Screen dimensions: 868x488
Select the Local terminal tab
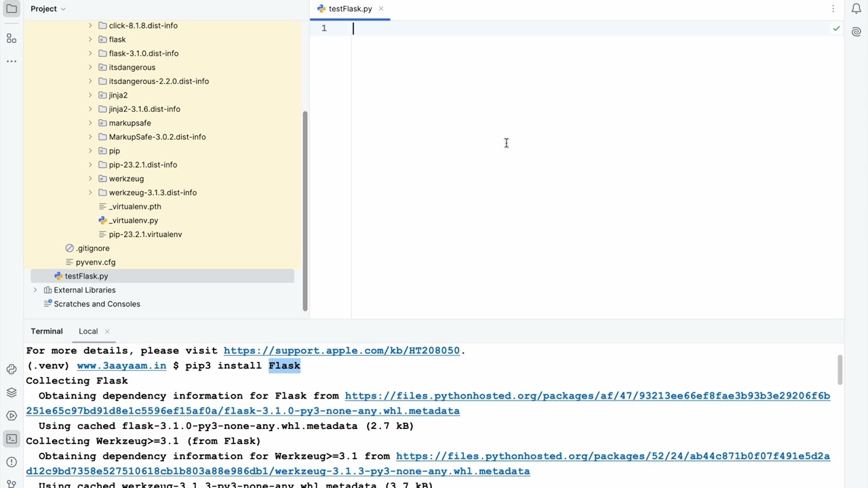[88, 331]
